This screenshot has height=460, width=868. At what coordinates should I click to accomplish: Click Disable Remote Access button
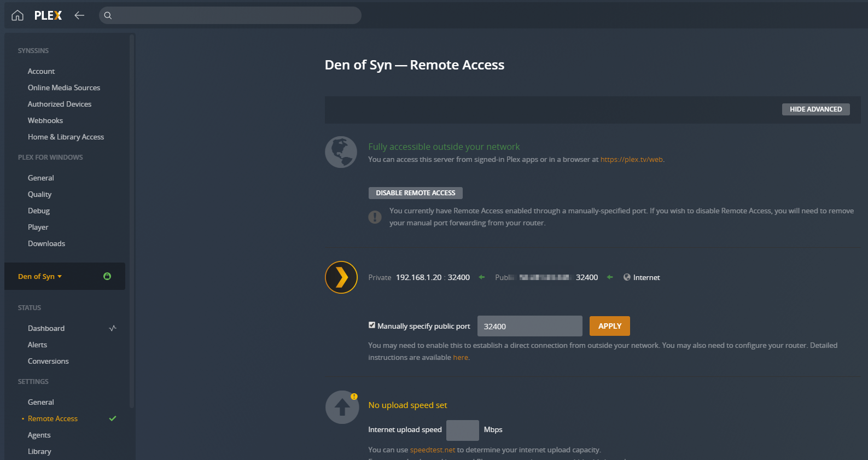pyautogui.click(x=416, y=193)
